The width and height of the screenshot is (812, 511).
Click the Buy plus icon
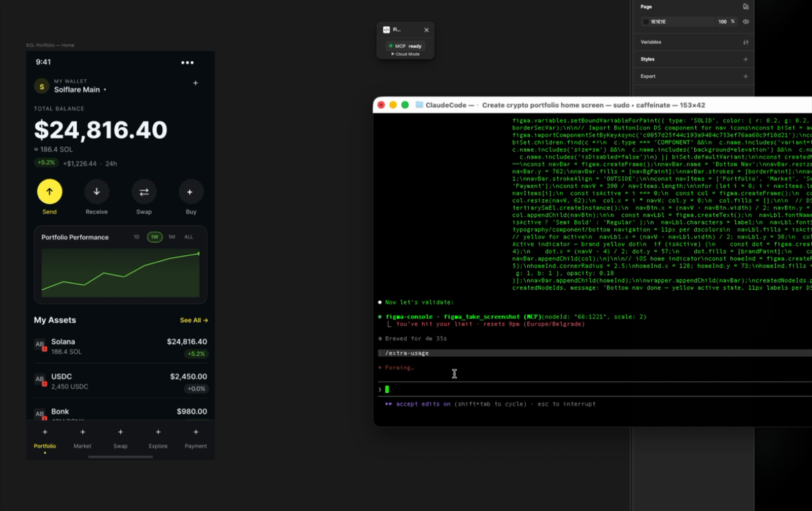coord(190,192)
